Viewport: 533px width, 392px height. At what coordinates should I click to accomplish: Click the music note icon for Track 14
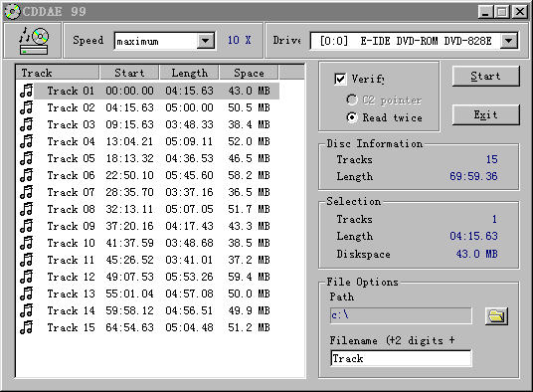click(x=27, y=310)
